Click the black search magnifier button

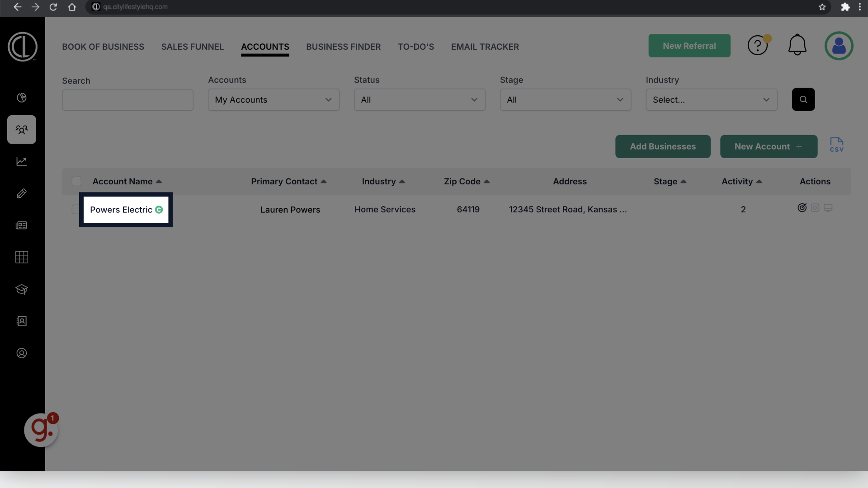point(803,99)
